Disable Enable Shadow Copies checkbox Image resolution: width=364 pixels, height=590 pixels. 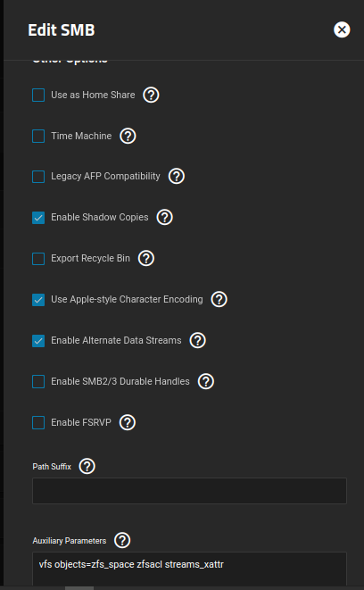pos(38,218)
